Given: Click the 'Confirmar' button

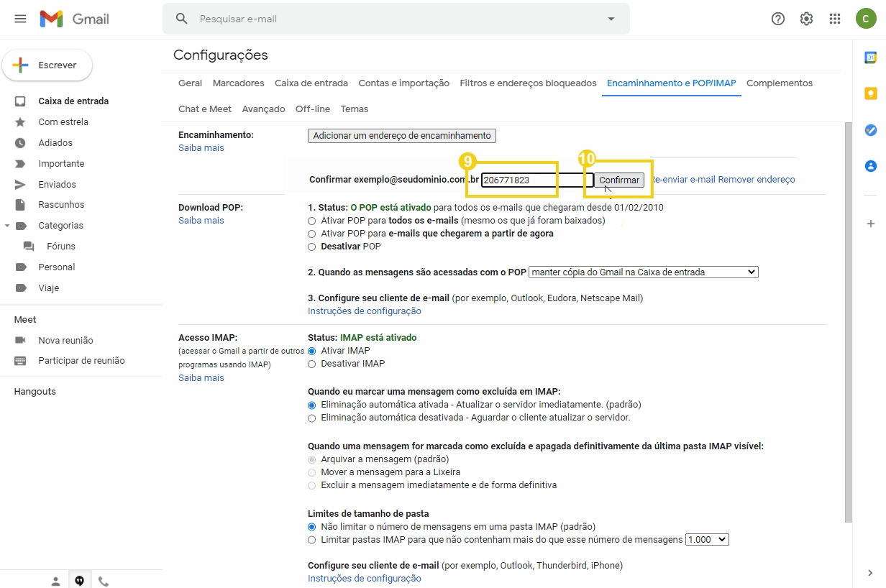Looking at the screenshot, I should [x=618, y=180].
